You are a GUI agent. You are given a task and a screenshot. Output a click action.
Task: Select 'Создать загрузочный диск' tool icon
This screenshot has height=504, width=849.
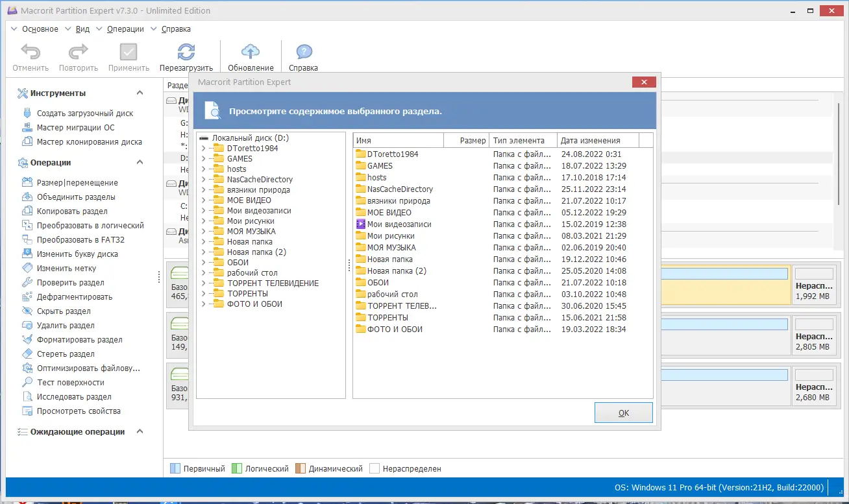pos(27,113)
